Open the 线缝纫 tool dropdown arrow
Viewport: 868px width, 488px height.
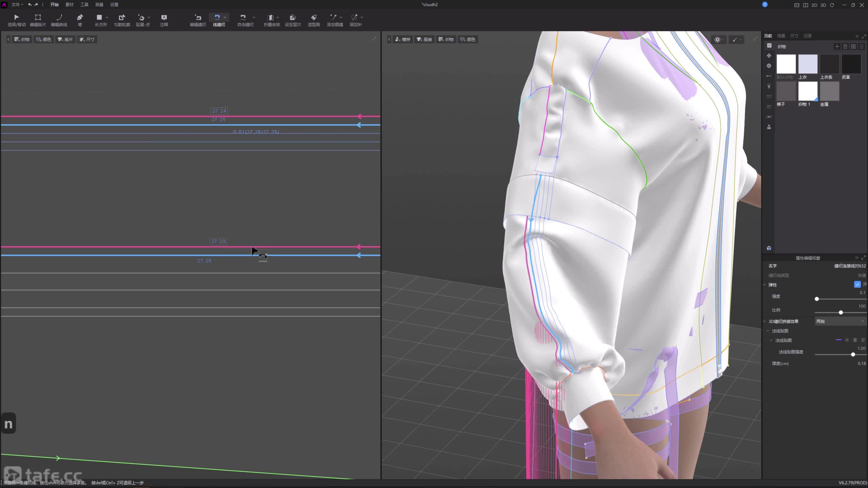click(225, 17)
